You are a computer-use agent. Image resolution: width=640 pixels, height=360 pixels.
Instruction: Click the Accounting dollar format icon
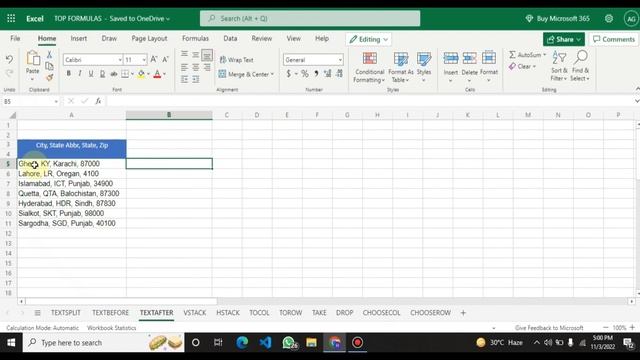coord(289,74)
